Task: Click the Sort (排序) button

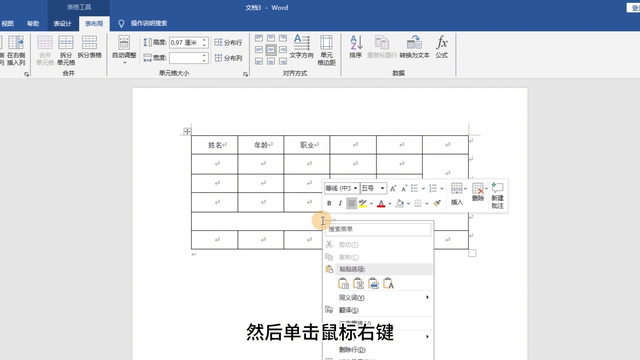Action: pos(356,47)
